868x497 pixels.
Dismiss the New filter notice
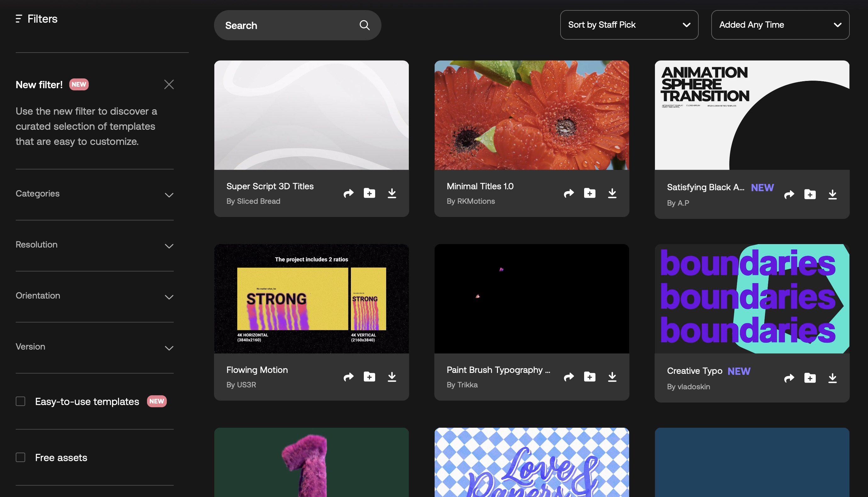coord(169,84)
